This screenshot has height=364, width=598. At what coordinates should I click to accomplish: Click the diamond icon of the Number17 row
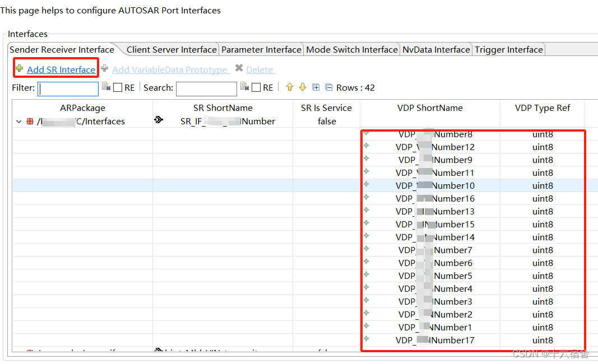pyautogui.click(x=367, y=339)
